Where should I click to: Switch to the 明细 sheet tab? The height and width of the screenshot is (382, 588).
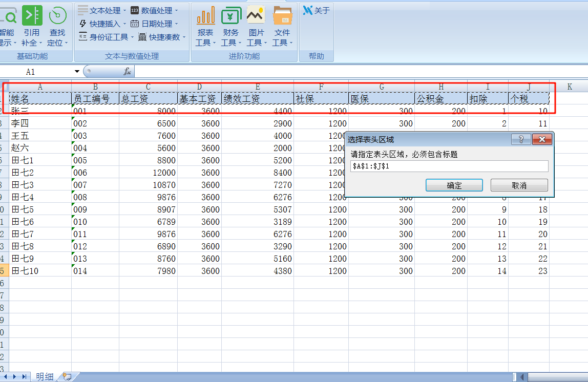(x=45, y=377)
